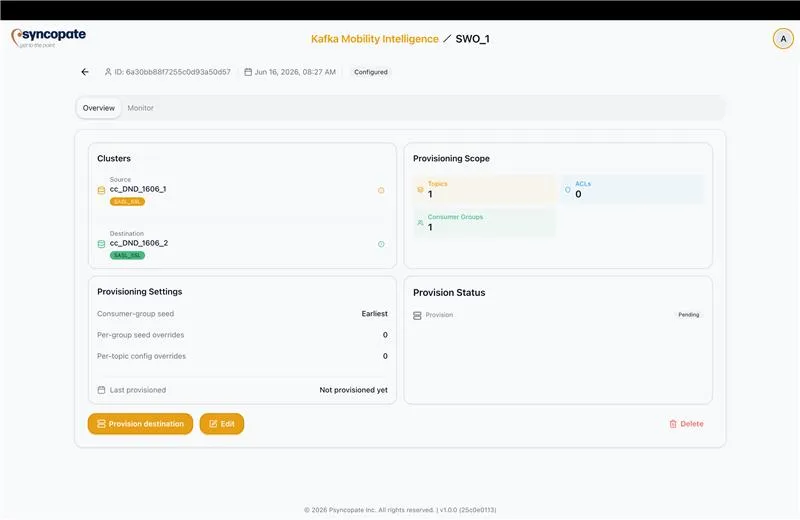The width and height of the screenshot is (800, 520).
Task: Click the ACLs shield icon
Action: click(x=567, y=189)
